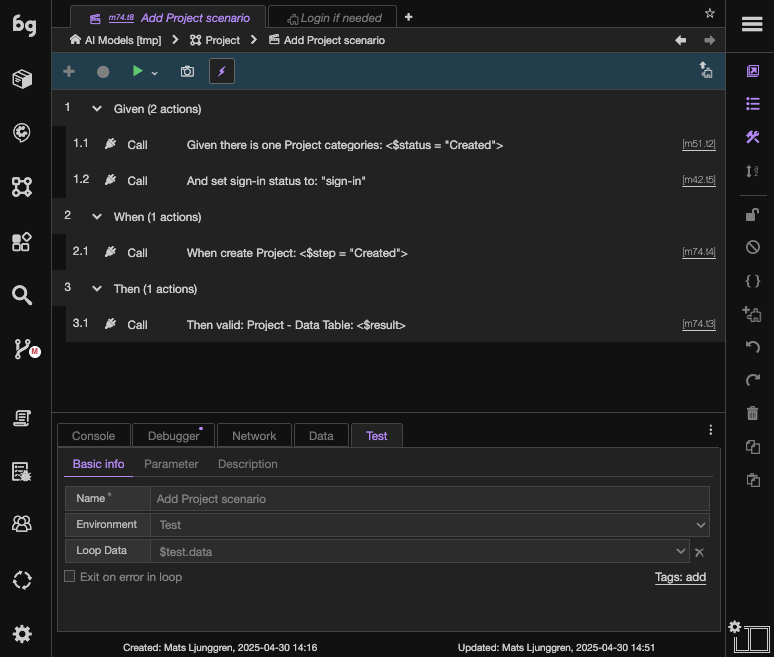The image size is (774, 657).
Task: Click the green Run play button
Action: coord(137,71)
